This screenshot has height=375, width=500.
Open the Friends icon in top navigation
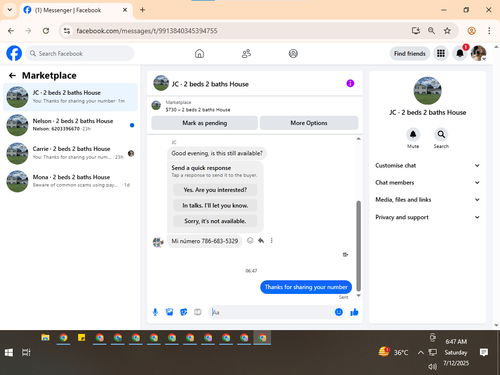(246, 53)
